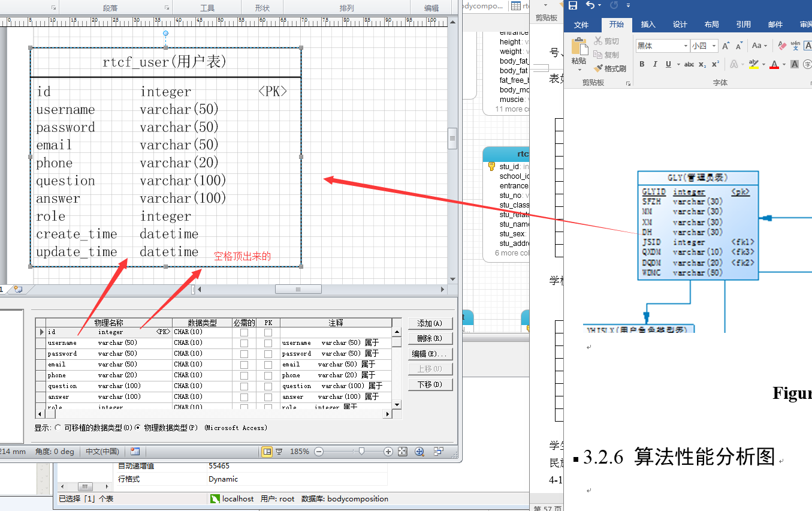Open highlight color dropdown arrow
Viewport: 812px width, 511px height.
click(x=763, y=64)
